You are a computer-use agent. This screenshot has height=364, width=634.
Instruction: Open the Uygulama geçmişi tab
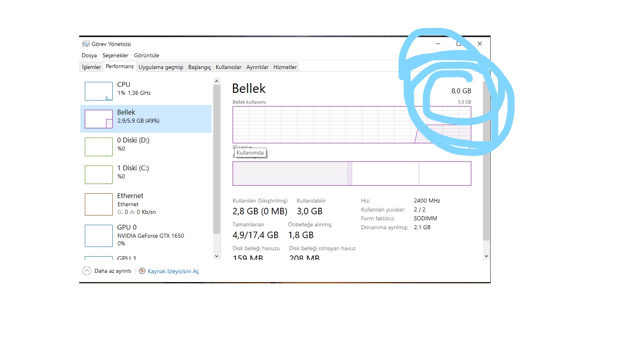161,67
